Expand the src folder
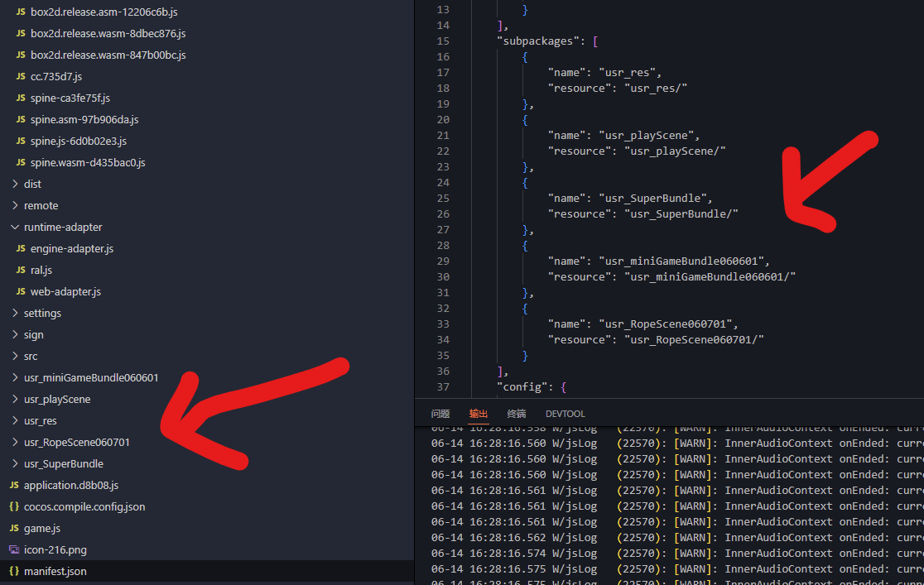Screen dimensions: 924x585 [x=15, y=356]
